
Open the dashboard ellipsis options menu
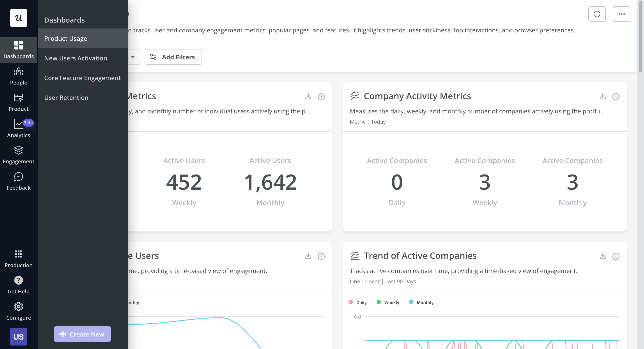(x=622, y=14)
